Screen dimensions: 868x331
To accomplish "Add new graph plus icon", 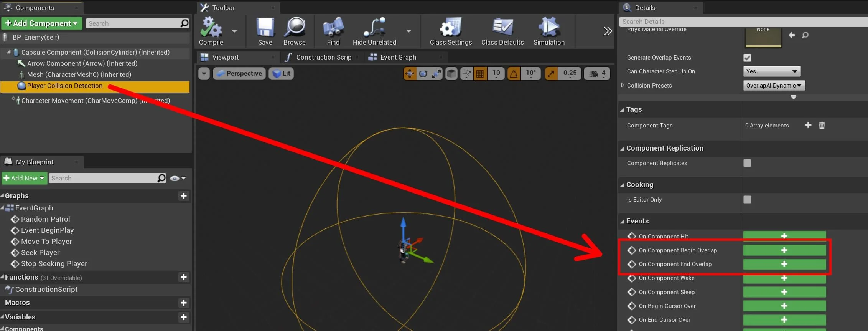I will [x=183, y=196].
